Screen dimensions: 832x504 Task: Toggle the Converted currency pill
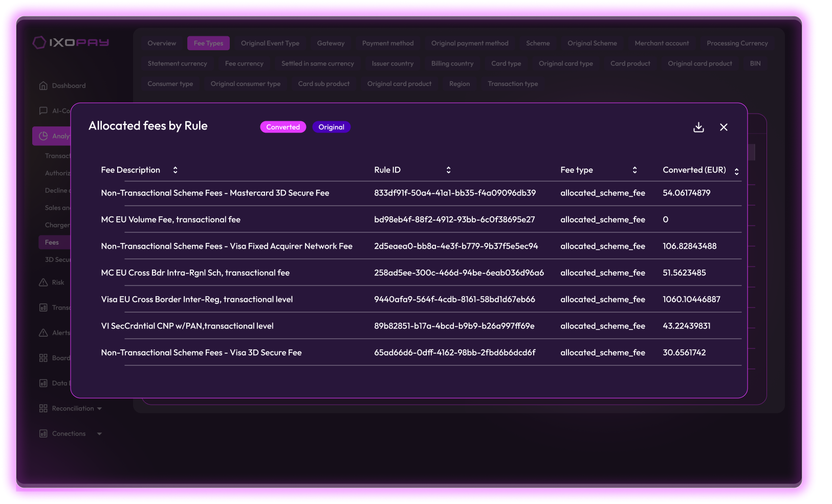click(x=283, y=127)
